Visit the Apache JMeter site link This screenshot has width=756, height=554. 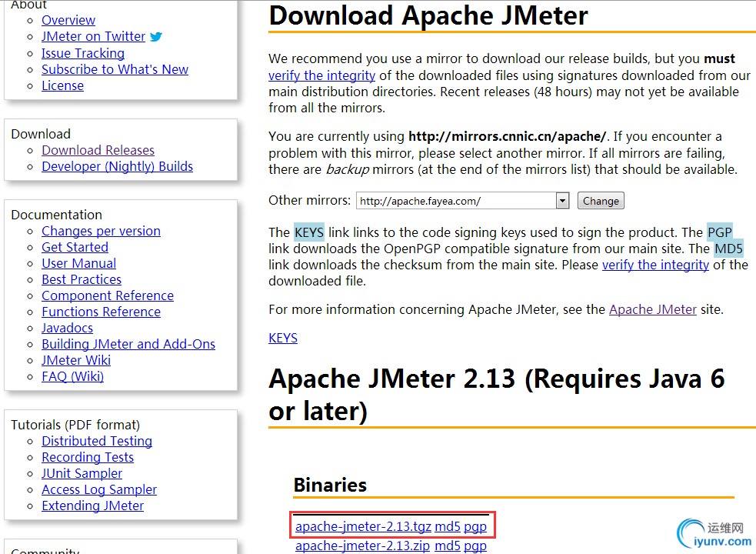click(x=653, y=309)
